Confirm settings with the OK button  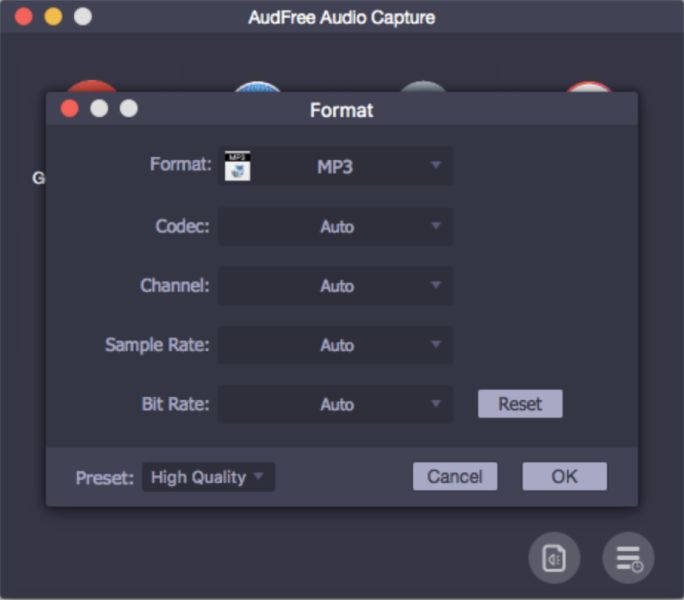click(x=564, y=476)
